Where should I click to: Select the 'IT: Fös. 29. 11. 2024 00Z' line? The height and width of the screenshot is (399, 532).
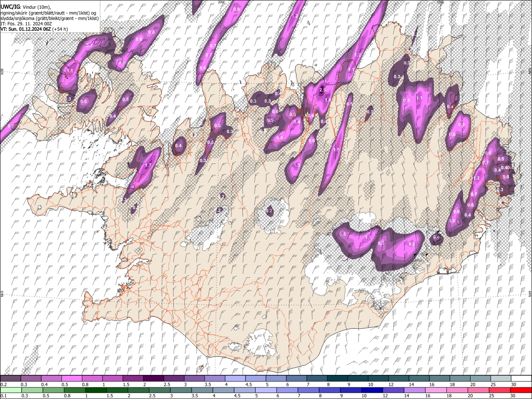pyautogui.click(x=26, y=24)
